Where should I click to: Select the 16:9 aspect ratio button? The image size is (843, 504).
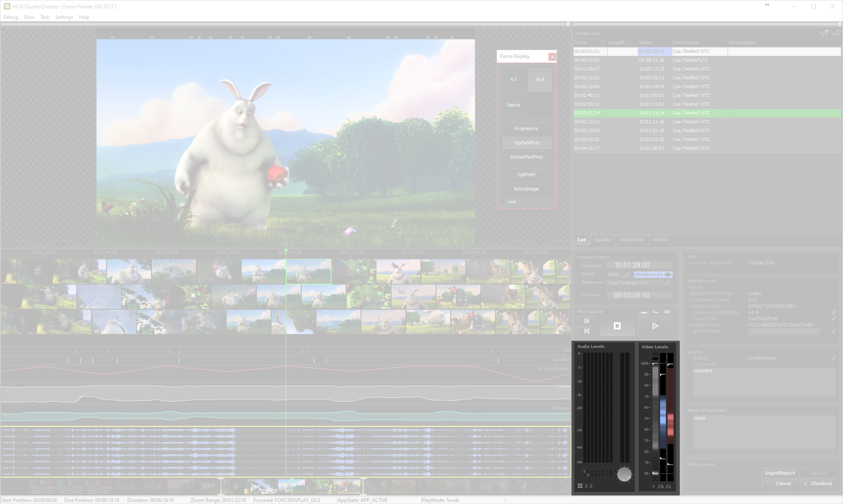tap(540, 79)
